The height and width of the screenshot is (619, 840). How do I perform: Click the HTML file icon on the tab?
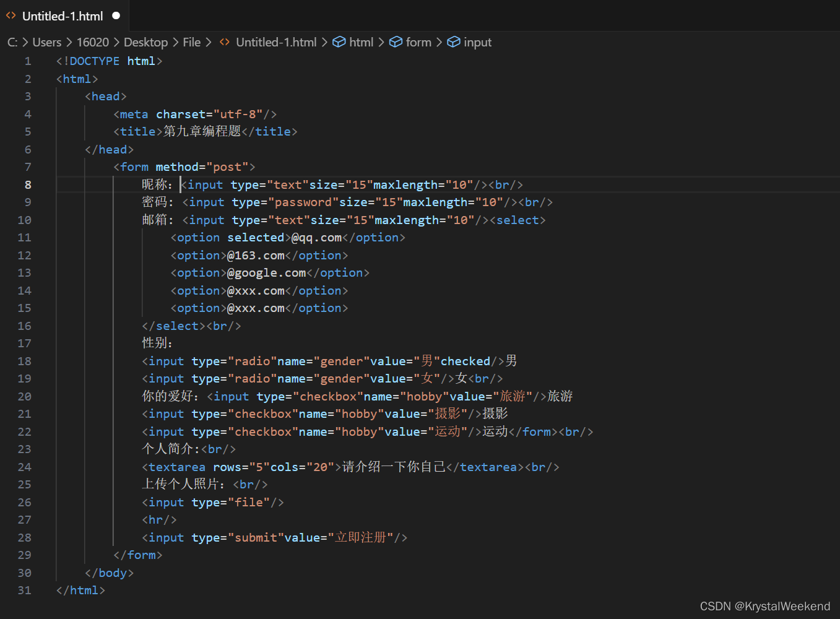point(11,15)
